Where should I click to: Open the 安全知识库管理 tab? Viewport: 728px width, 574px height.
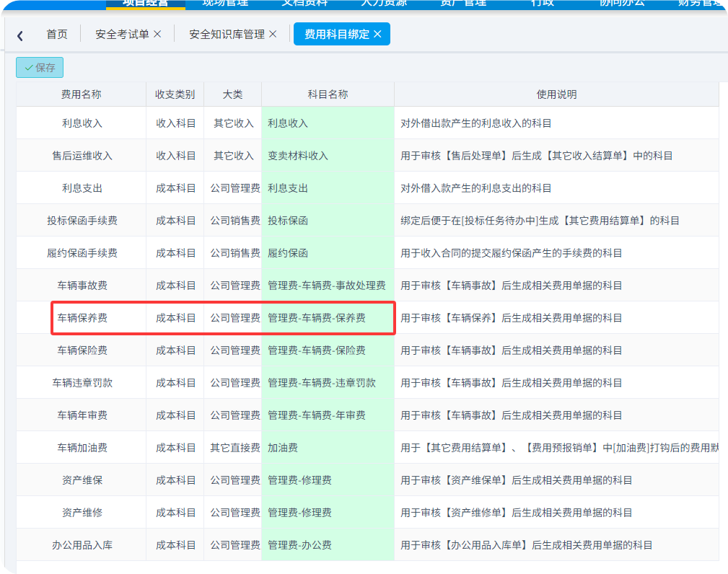click(x=227, y=34)
